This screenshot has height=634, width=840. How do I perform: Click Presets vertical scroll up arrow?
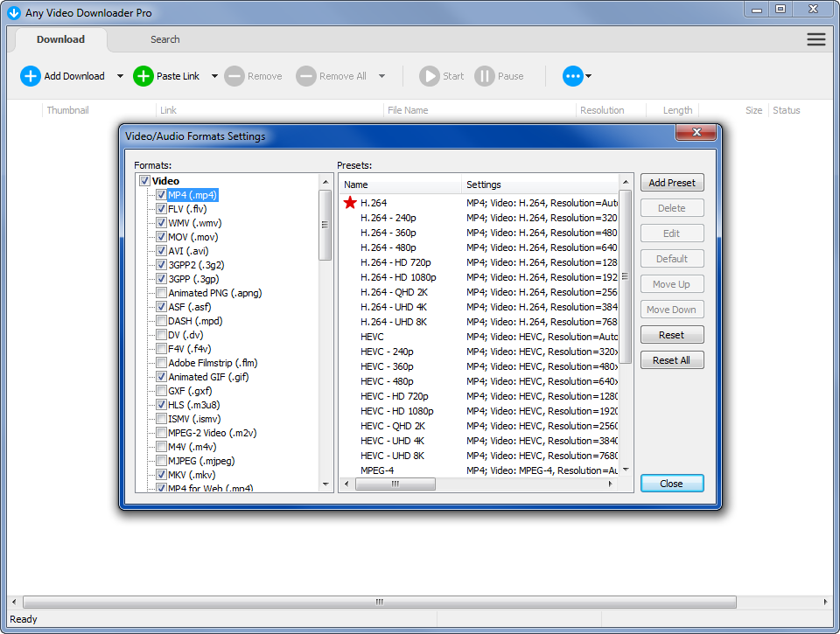coord(625,182)
